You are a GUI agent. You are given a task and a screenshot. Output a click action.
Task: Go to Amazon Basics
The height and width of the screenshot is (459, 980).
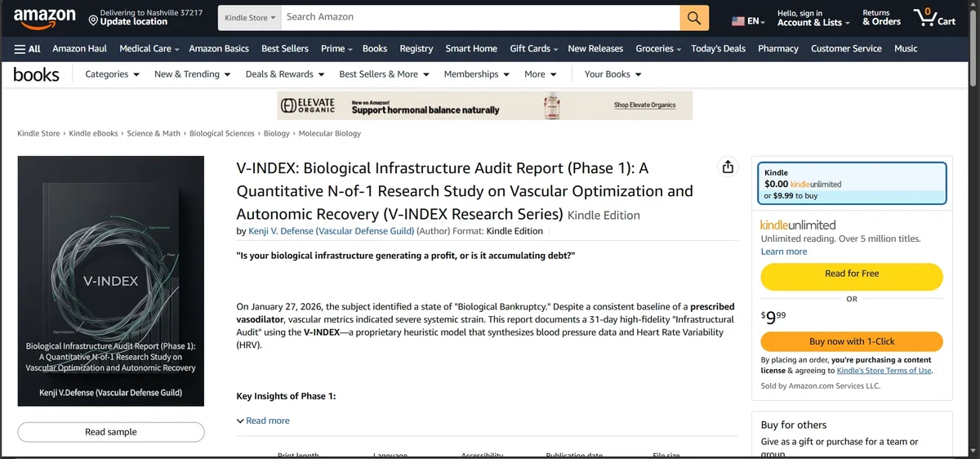point(219,48)
